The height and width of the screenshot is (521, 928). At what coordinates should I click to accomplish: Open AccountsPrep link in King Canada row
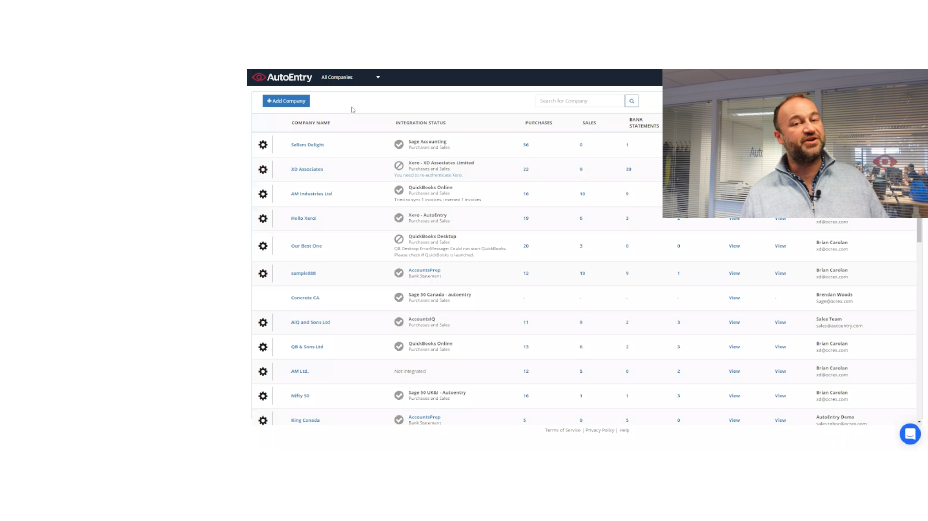pos(424,417)
